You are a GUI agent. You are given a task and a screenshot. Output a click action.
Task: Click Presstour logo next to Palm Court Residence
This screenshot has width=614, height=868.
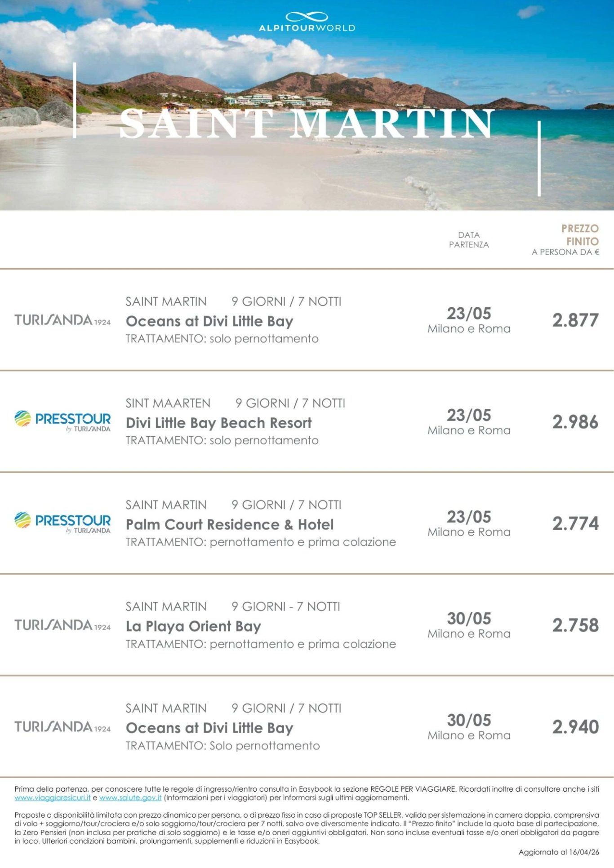[x=62, y=523]
